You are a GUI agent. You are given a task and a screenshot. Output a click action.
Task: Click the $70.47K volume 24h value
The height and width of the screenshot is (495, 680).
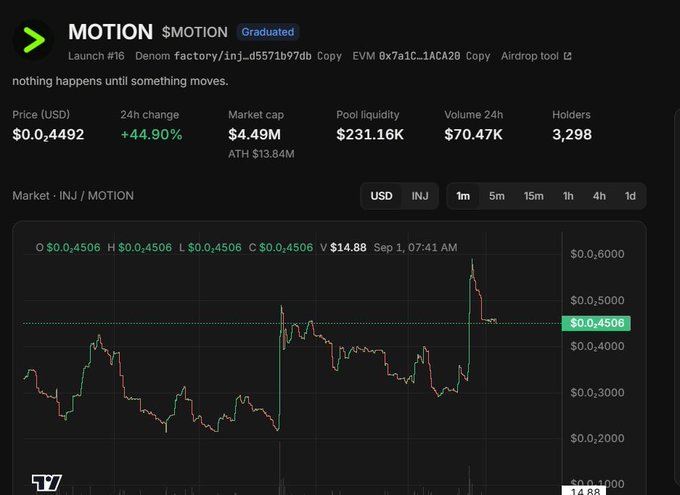pos(473,134)
